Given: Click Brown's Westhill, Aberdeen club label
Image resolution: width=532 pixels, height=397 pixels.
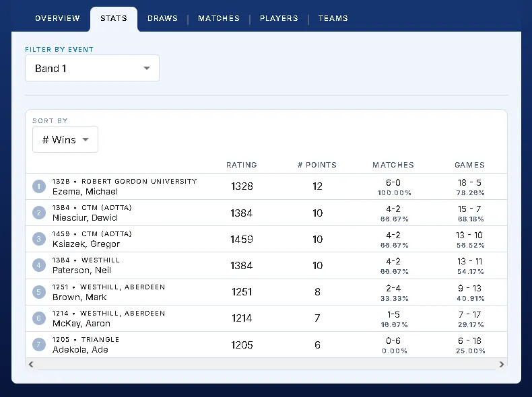Looking at the screenshot, I should pyautogui.click(x=123, y=287).
